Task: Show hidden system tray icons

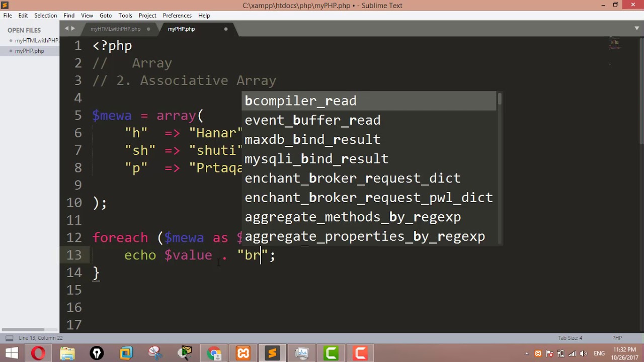Action: pos(527,353)
